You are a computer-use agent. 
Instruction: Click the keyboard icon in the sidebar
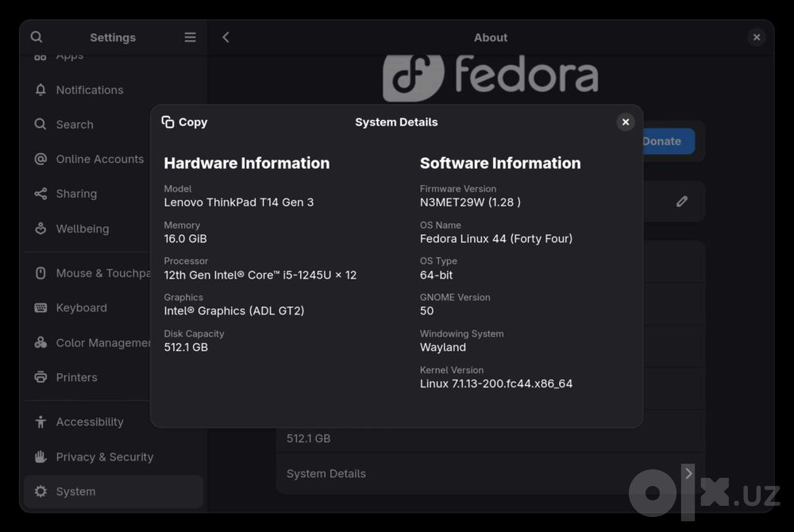pyautogui.click(x=40, y=308)
